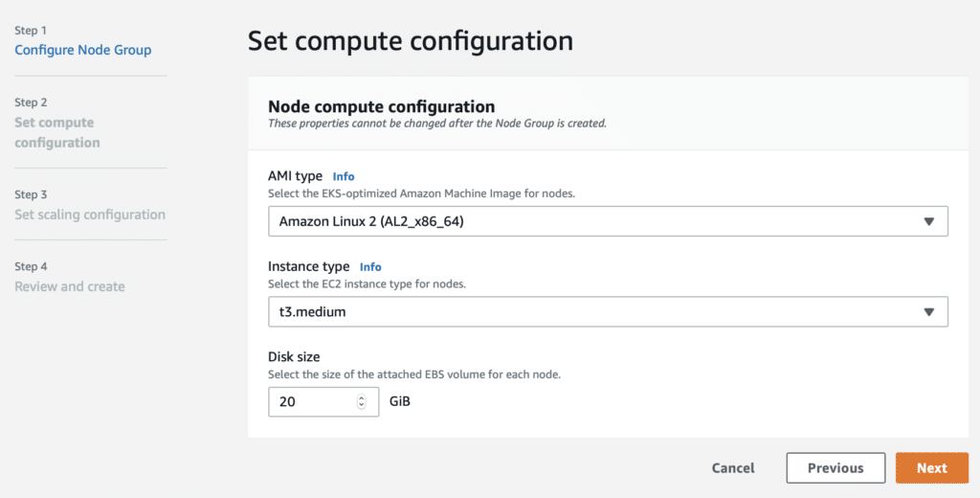
Task: Open Info link next to AMI type
Action: pos(344,176)
